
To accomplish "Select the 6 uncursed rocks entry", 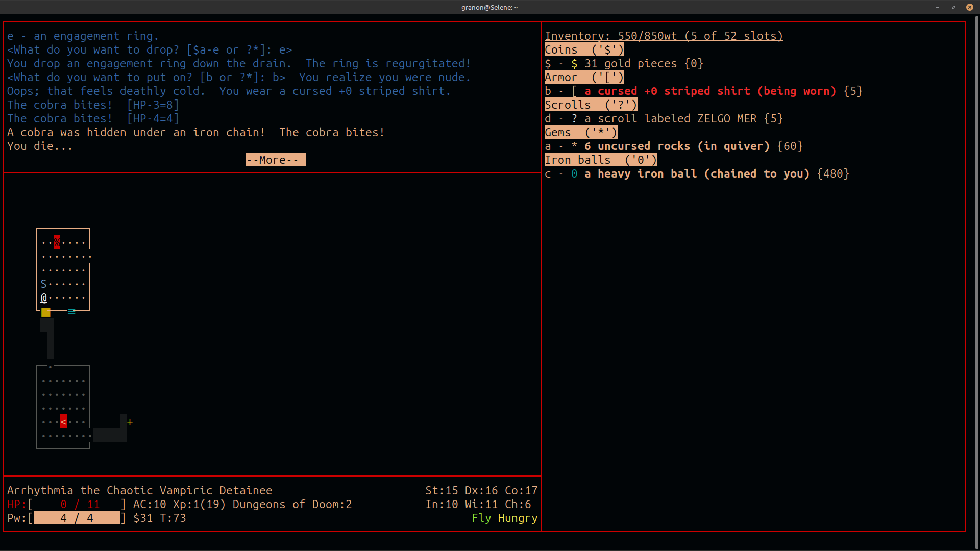I will pyautogui.click(x=674, y=146).
